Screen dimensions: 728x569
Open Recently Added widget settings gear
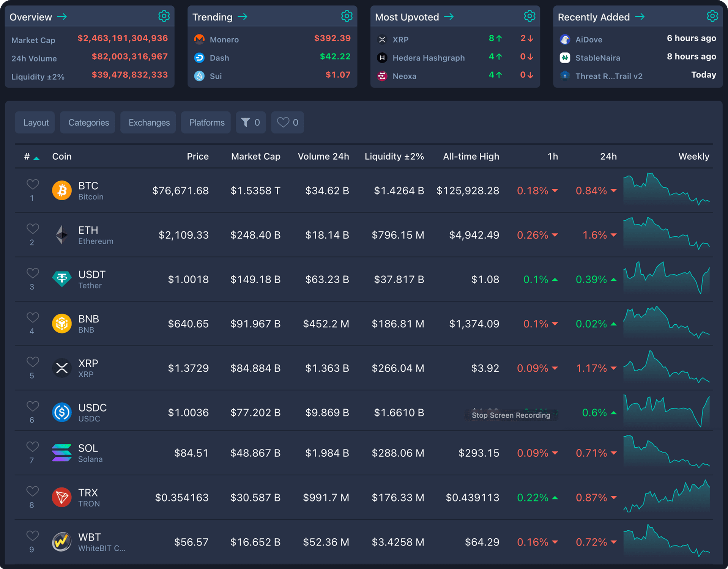pos(712,16)
